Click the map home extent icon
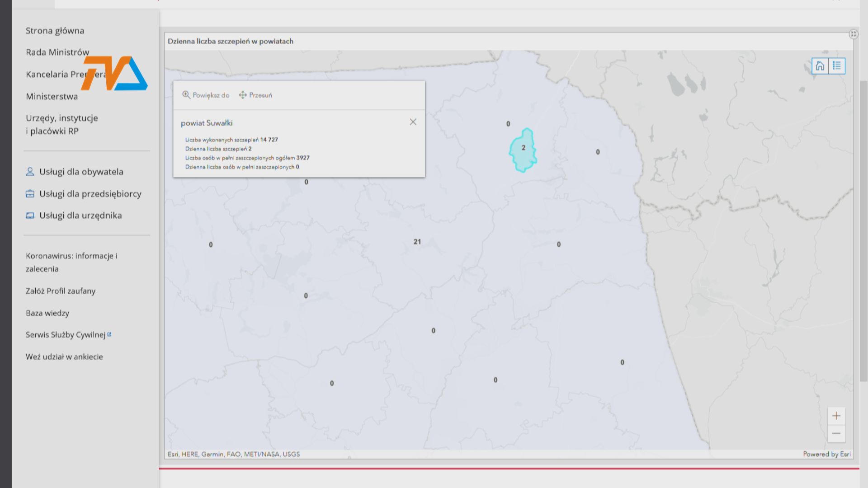 point(820,66)
